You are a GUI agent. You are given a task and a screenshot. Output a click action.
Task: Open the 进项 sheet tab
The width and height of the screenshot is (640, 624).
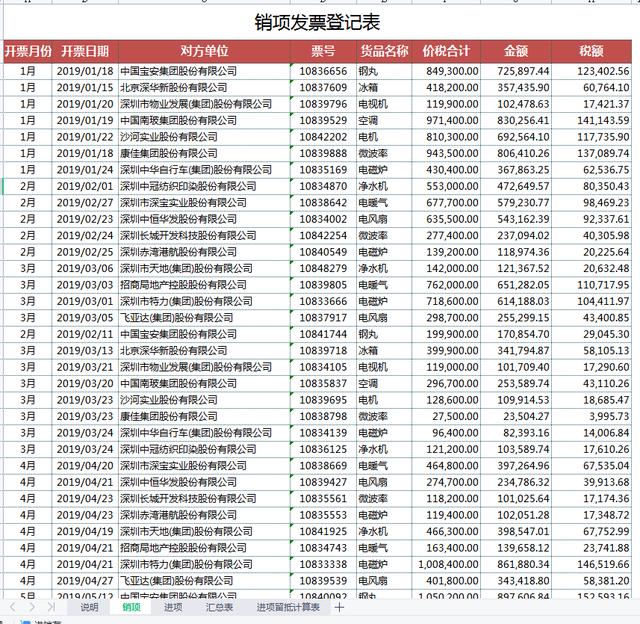(x=173, y=607)
